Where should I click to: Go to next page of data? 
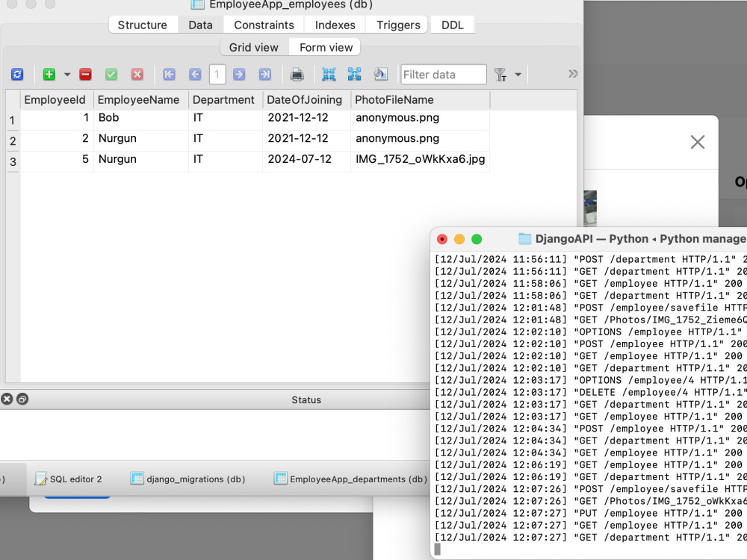(239, 74)
